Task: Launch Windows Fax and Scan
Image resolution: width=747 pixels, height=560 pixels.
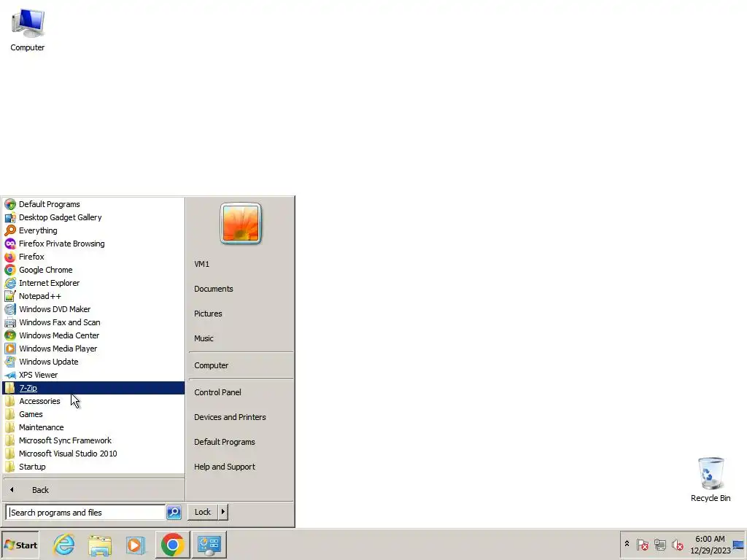Action: tap(93, 322)
